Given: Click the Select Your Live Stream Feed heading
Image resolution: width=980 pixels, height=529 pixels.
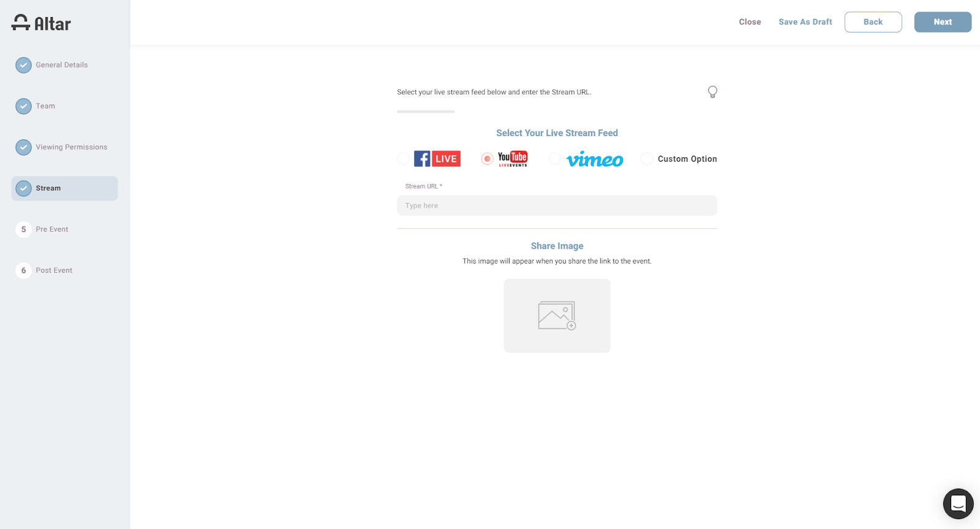Looking at the screenshot, I should tap(557, 133).
